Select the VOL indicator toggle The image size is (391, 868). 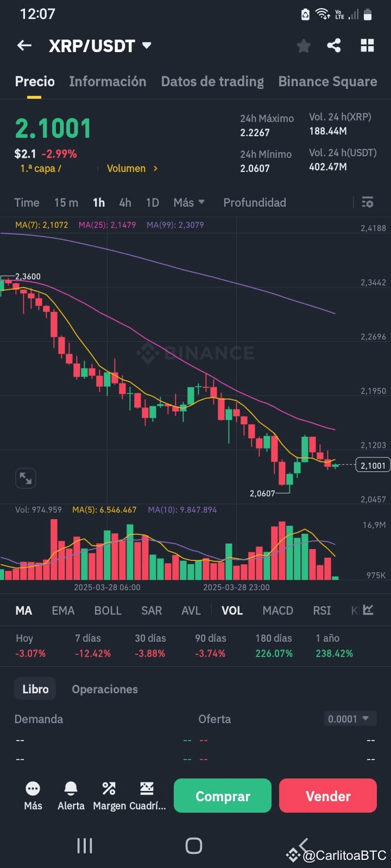(232, 610)
